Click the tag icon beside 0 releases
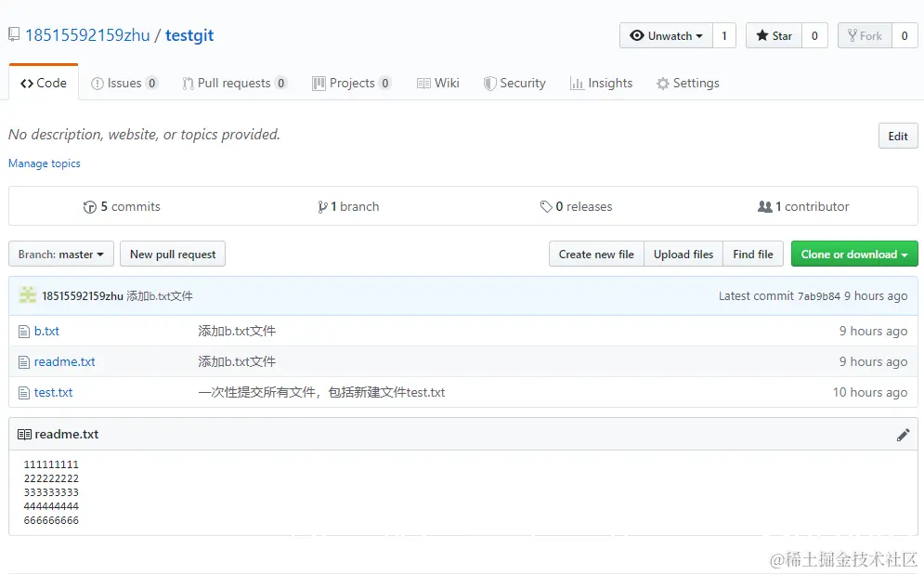The height and width of the screenshot is (575, 924). pos(546,206)
